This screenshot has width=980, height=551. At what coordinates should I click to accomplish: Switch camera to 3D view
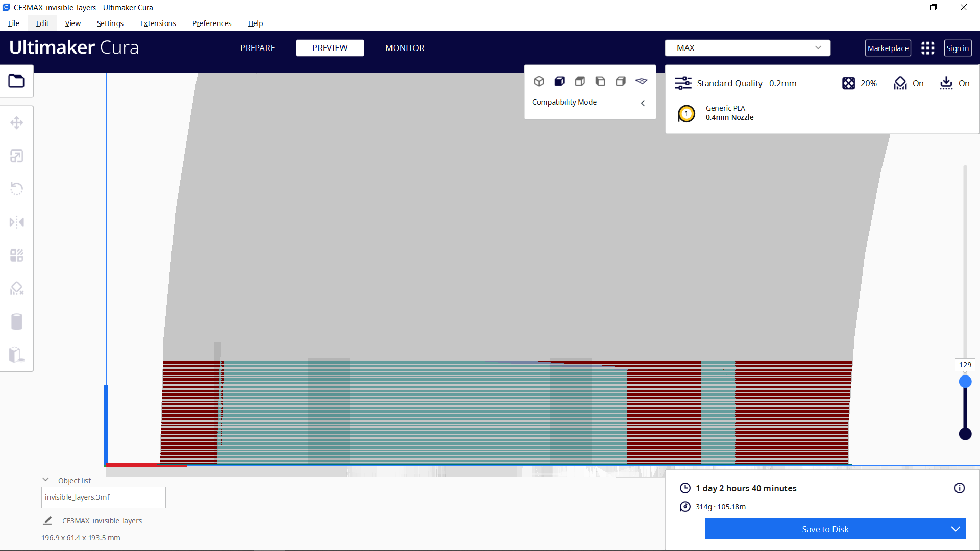point(539,81)
